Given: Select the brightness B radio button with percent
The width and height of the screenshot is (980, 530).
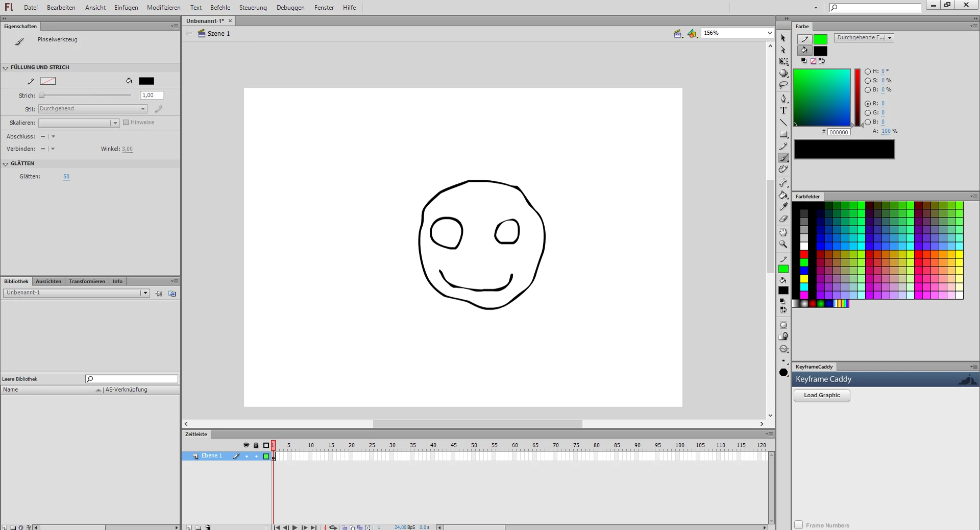Looking at the screenshot, I should tap(868, 90).
